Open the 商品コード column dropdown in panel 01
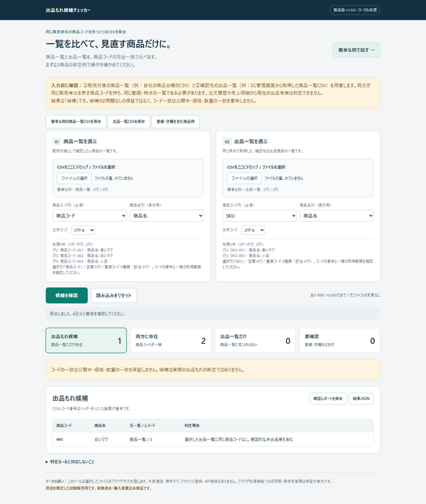Screen dimensions: 426x504 click(x=89, y=215)
